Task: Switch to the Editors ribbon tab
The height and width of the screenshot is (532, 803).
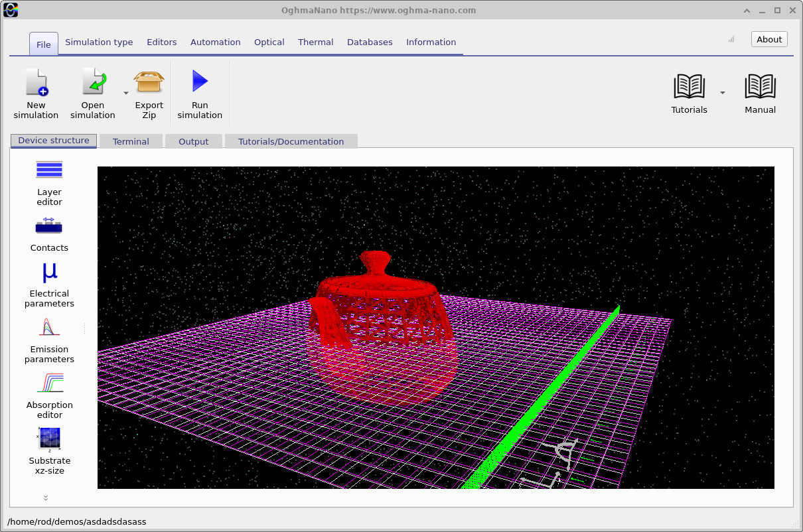Action: point(162,42)
